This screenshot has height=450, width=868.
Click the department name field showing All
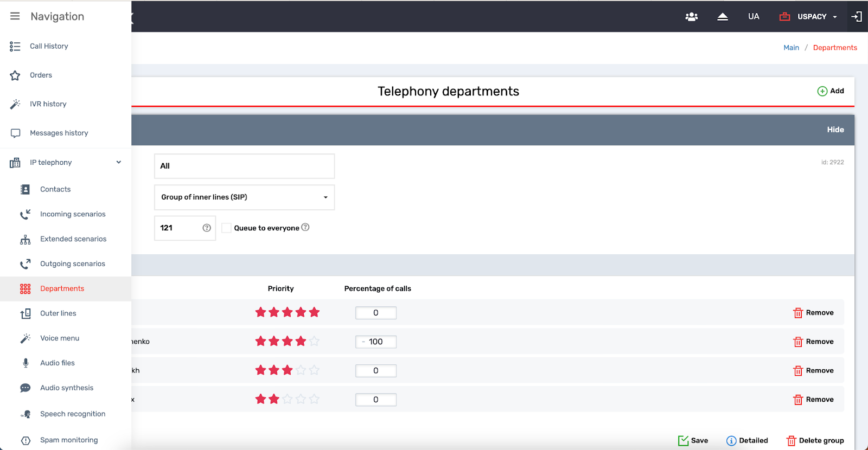244,166
